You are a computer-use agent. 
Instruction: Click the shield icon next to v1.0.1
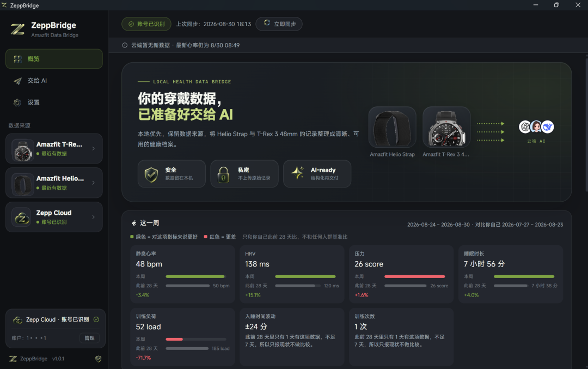click(98, 359)
